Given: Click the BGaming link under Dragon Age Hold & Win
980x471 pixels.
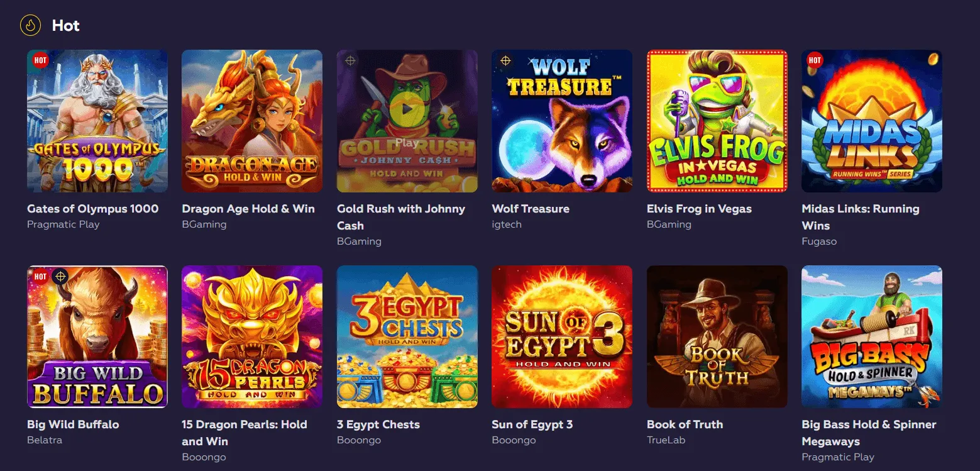Looking at the screenshot, I should tap(202, 224).
